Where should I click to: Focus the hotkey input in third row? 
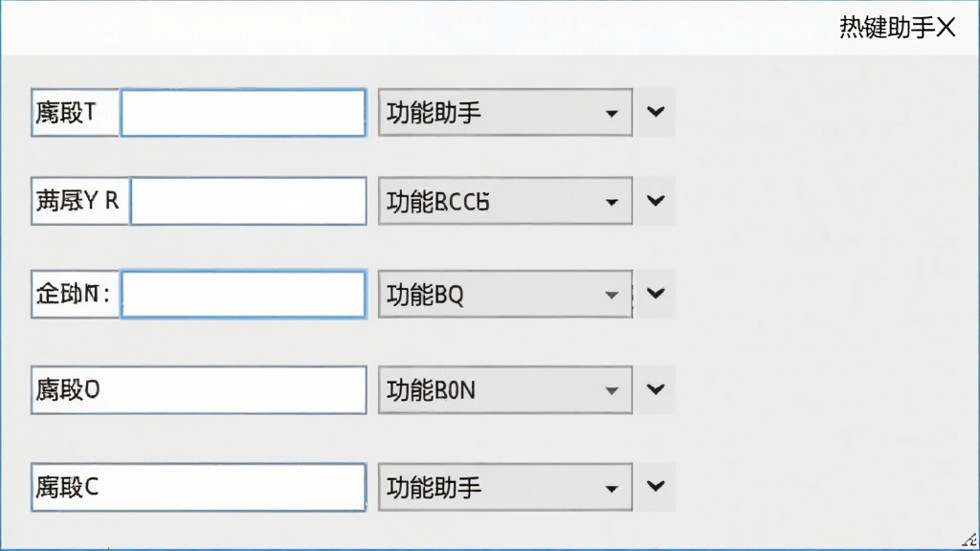pos(243,295)
